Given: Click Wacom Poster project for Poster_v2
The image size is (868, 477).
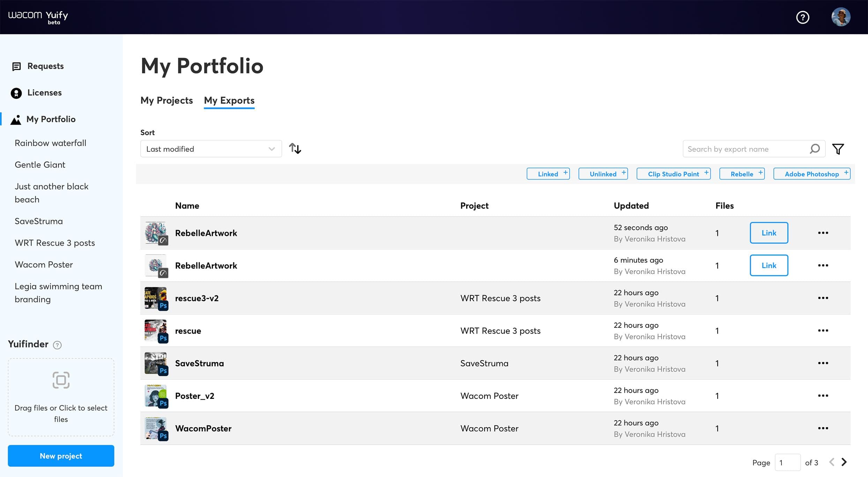Looking at the screenshot, I should click(x=489, y=396).
